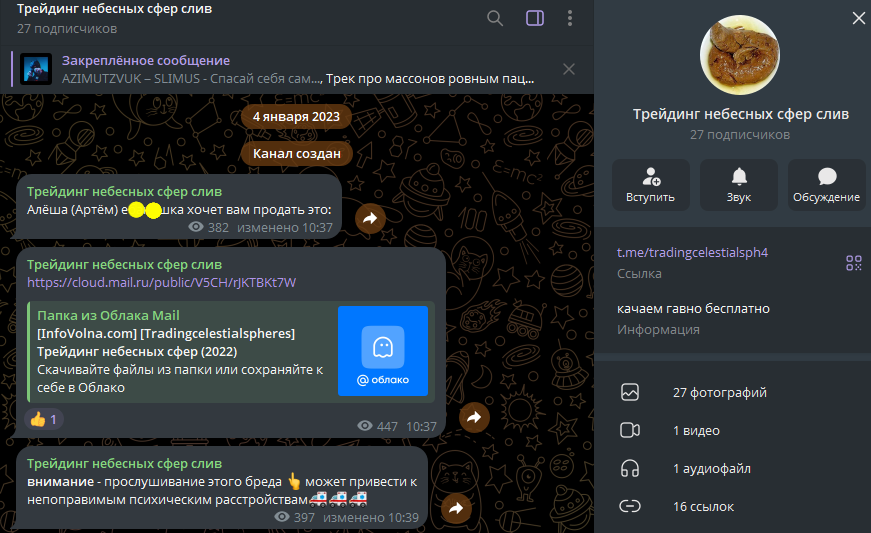Show QR code for channel link
871x533 pixels.
[x=853, y=263]
